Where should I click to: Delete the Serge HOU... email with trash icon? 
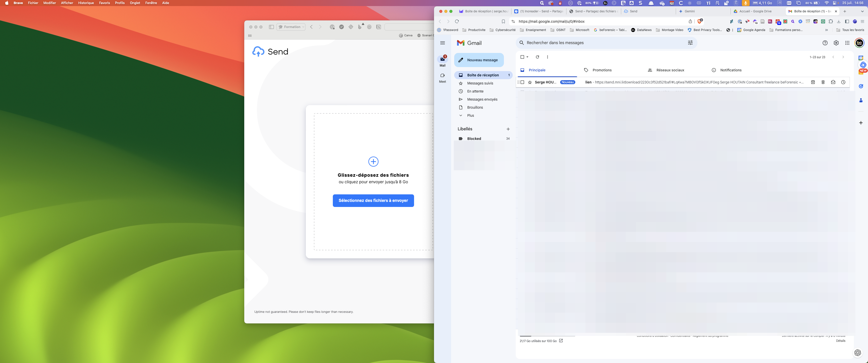point(823,82)
